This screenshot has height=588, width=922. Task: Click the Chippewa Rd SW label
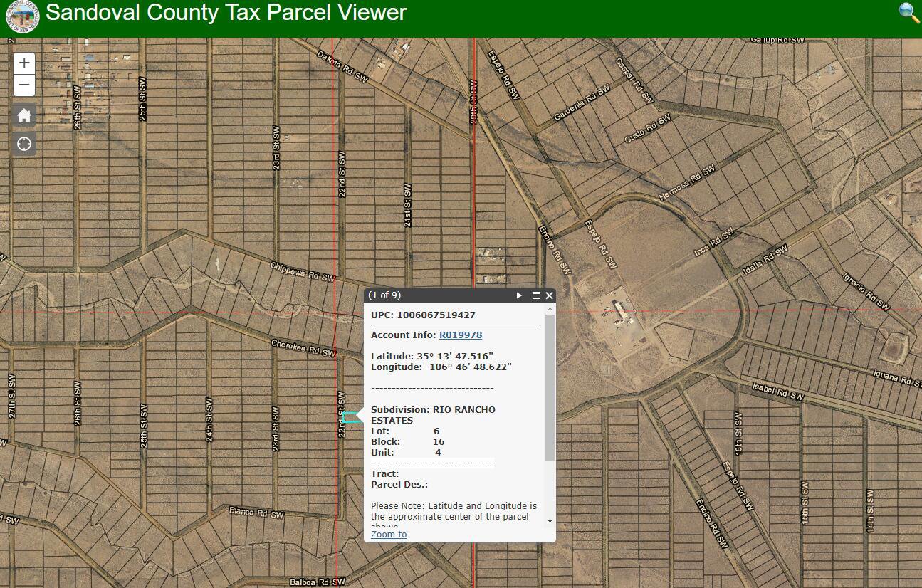(303, 271)
